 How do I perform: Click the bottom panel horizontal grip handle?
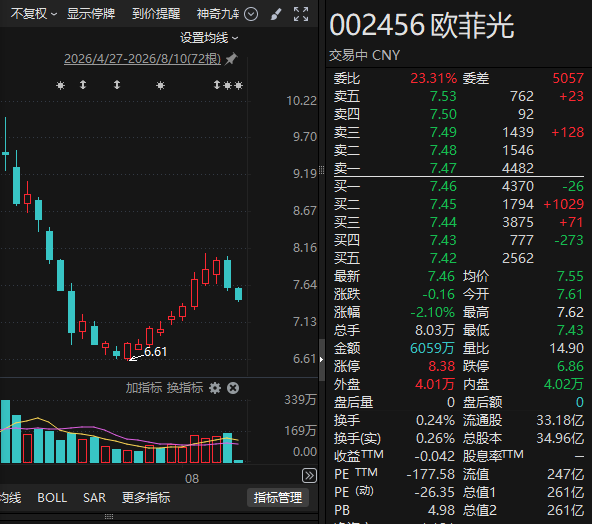click(109, 516)
